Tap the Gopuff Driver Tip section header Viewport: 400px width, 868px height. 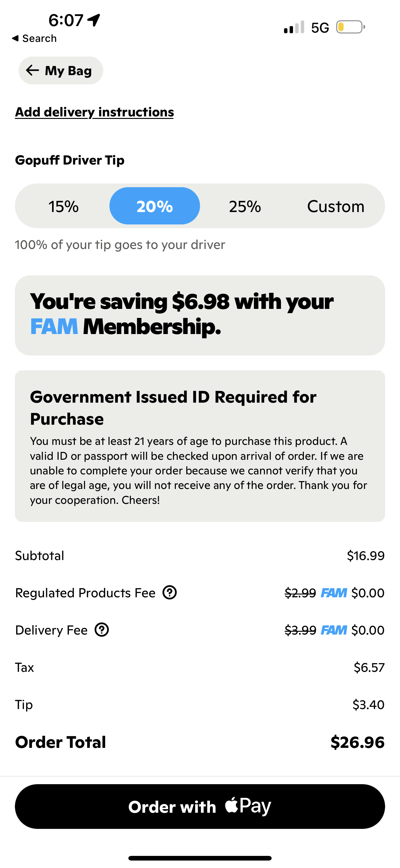[69, 160]
